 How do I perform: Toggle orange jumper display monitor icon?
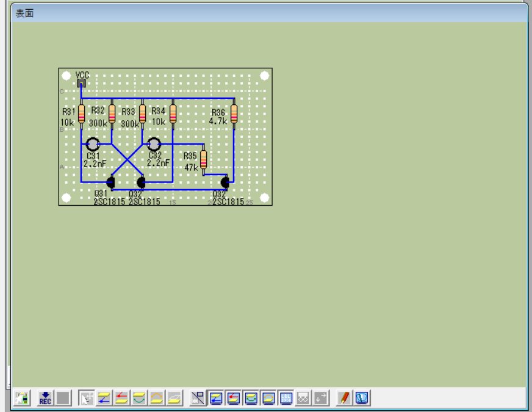[268, 398]
